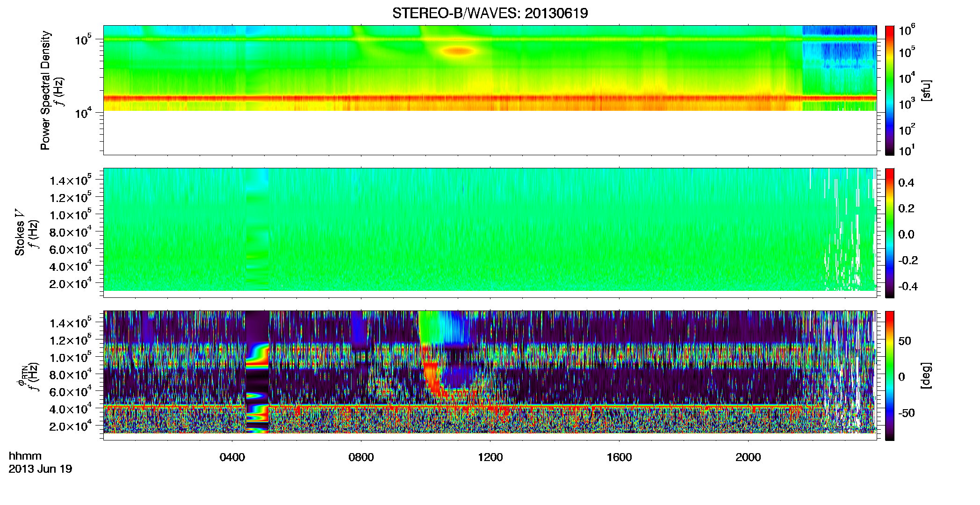Click 1.2×10^5 tick in φ RTN panel
980x505 pixels.
[71, 340]
